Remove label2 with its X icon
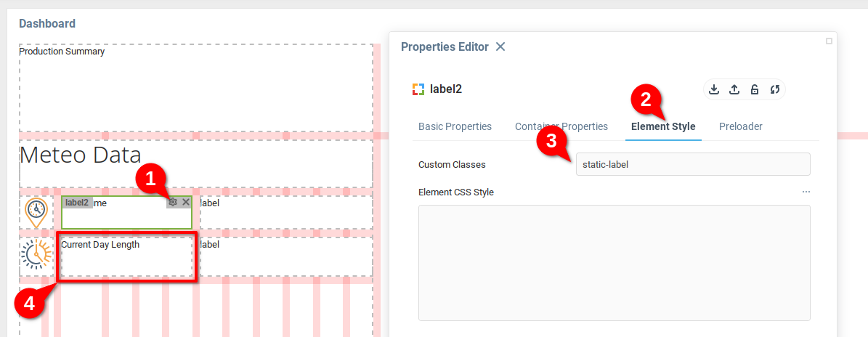This screenshot has width=868, height=337. click(x=186, y=203)
